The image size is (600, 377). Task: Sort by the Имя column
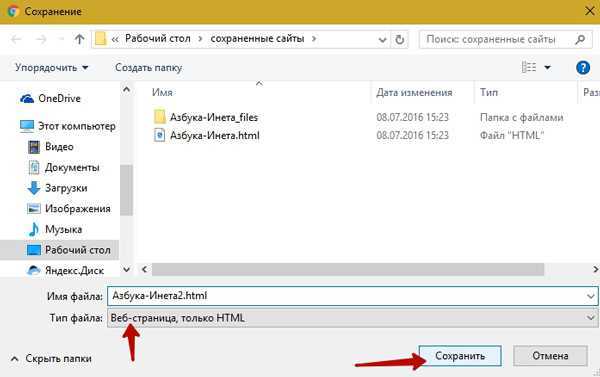coord(162,92)
